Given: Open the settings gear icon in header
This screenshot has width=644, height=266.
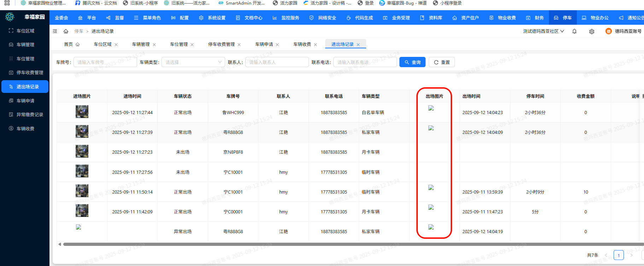Looking at the screenshot, I should 592,31.
